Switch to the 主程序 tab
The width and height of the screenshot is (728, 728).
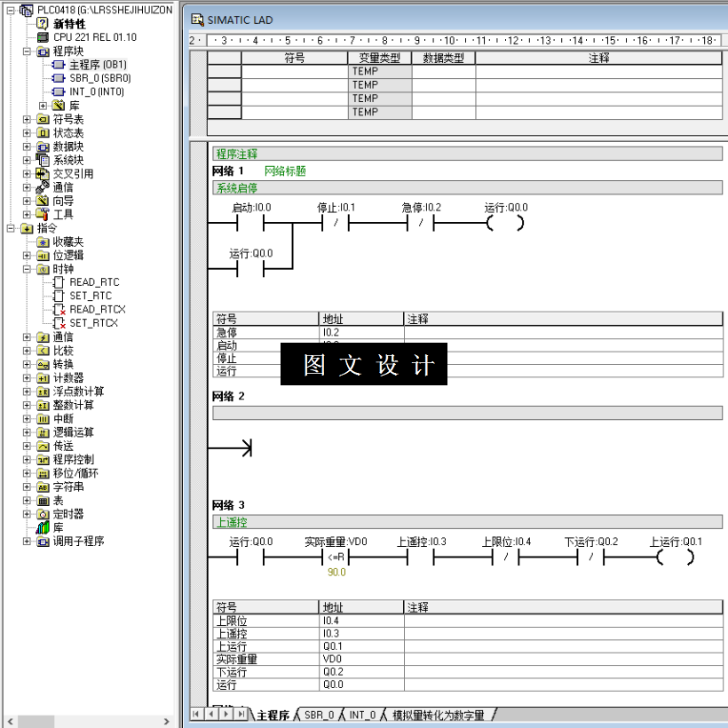(x=273, y=715)
